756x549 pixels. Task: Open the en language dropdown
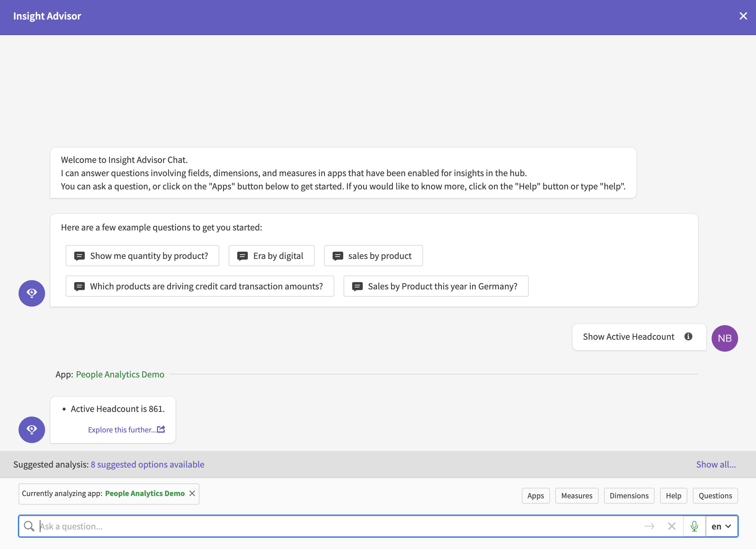pos(721,526)
